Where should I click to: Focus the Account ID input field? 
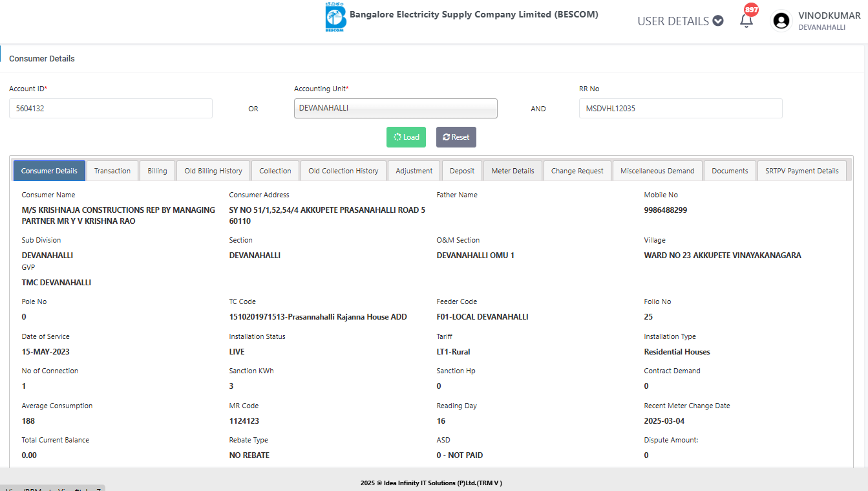pyautogui.click(x=111, y=108)
